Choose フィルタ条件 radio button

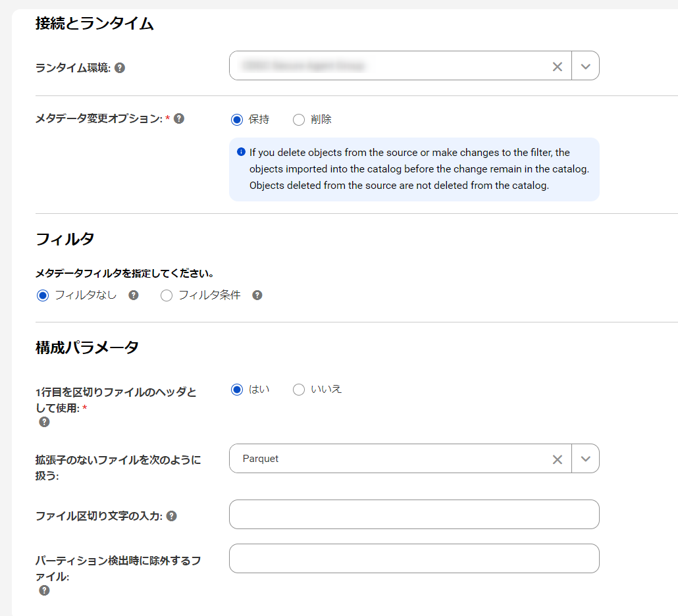point(167,295)
